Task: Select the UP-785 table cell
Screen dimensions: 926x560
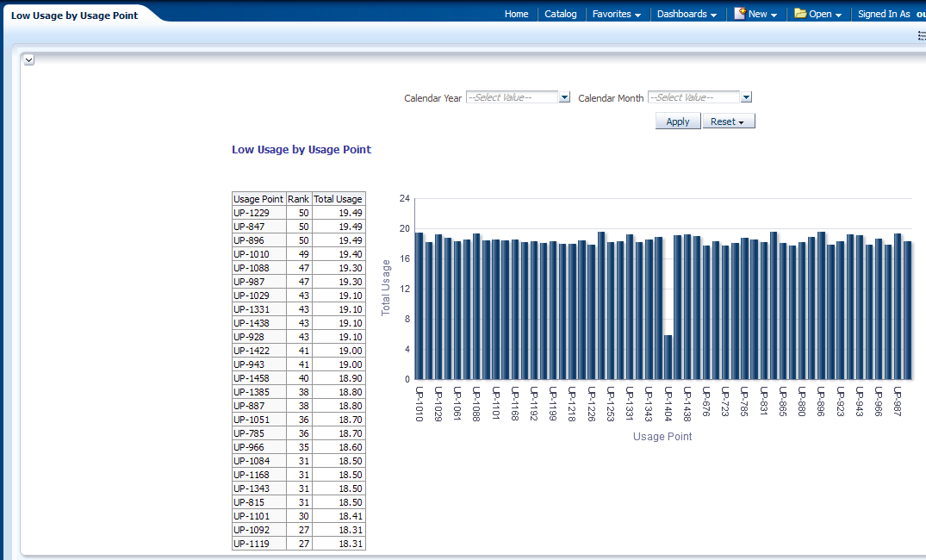Action: (258, 433)
